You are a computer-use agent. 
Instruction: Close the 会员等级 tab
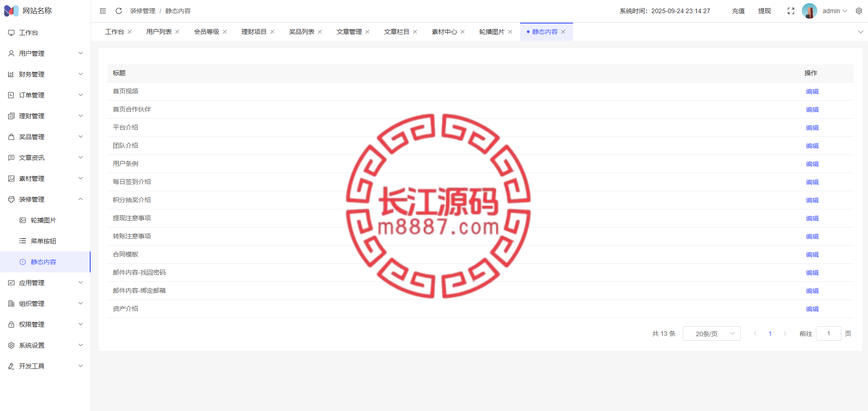coord(225,32)
